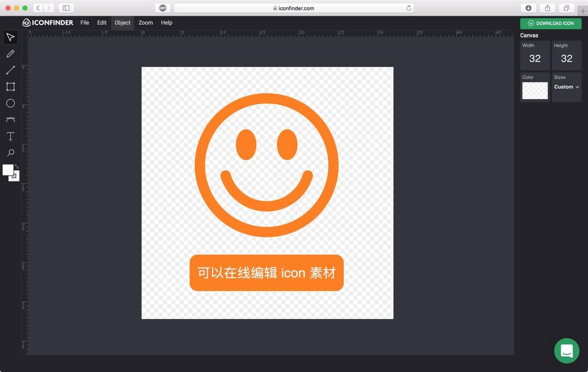
Task: Open the canvas Color swatch
Action: point(535,90)
